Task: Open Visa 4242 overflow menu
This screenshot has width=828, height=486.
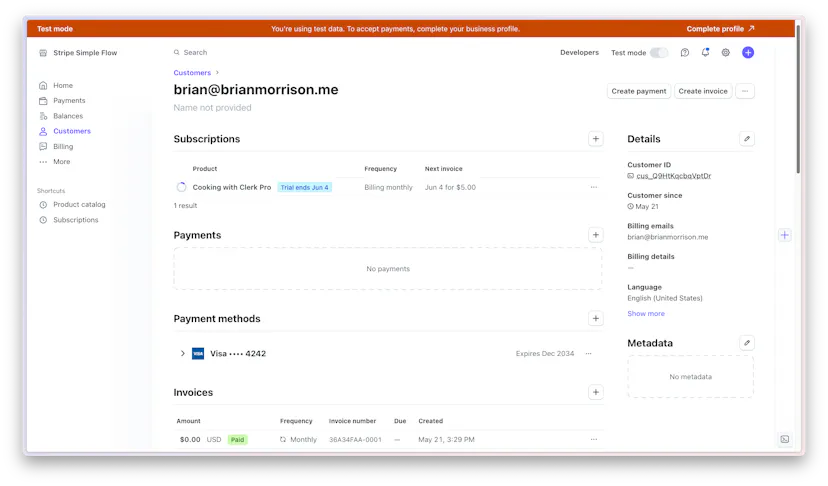Action: [589, 354]
